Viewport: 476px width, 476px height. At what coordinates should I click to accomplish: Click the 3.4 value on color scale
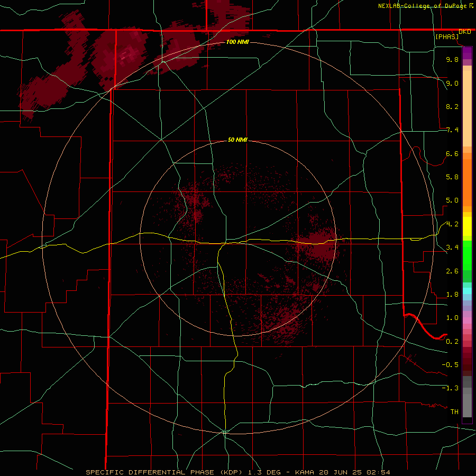[x=452, y=248]
